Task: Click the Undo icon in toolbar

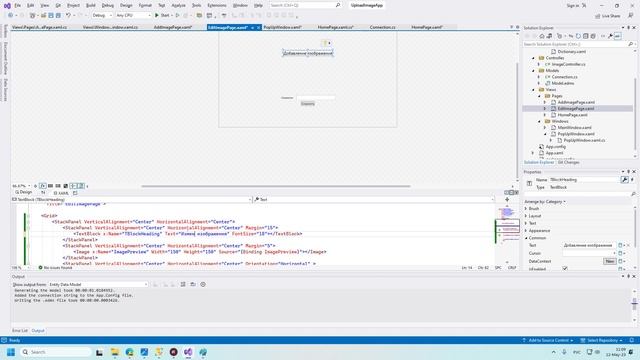Action: [x=69, y=16]
